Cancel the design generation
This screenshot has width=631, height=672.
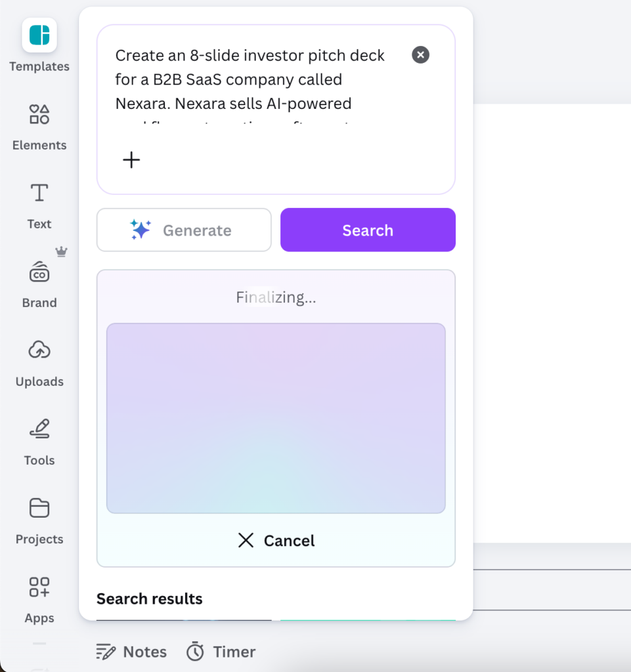[276, 540]
